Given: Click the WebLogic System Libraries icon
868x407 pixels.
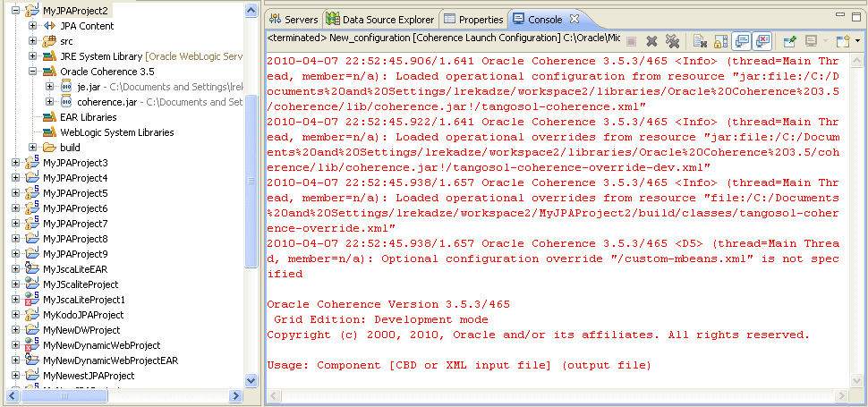Looking at the screenshot, I should pyautogui.click(x=49, y=132).
